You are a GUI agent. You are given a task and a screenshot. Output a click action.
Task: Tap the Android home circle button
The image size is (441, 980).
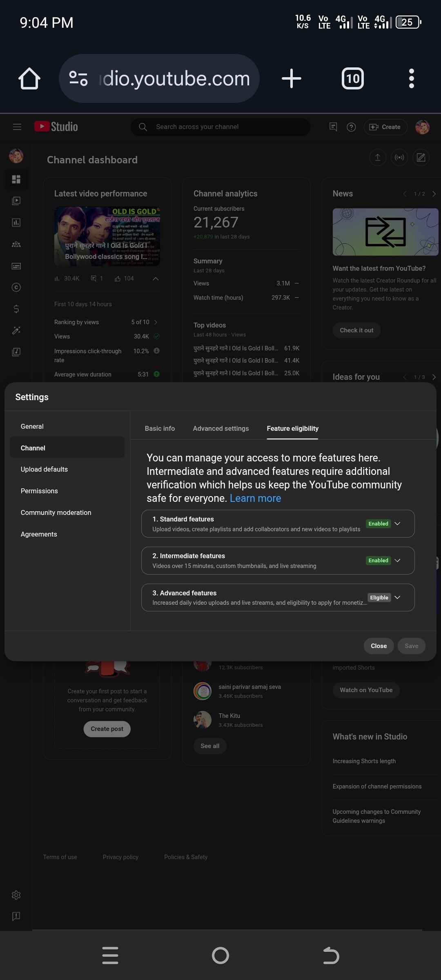(220, 955)
